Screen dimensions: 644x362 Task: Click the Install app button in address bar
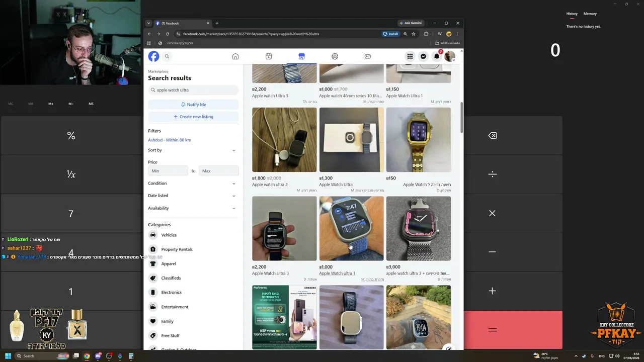pos(390,34)
